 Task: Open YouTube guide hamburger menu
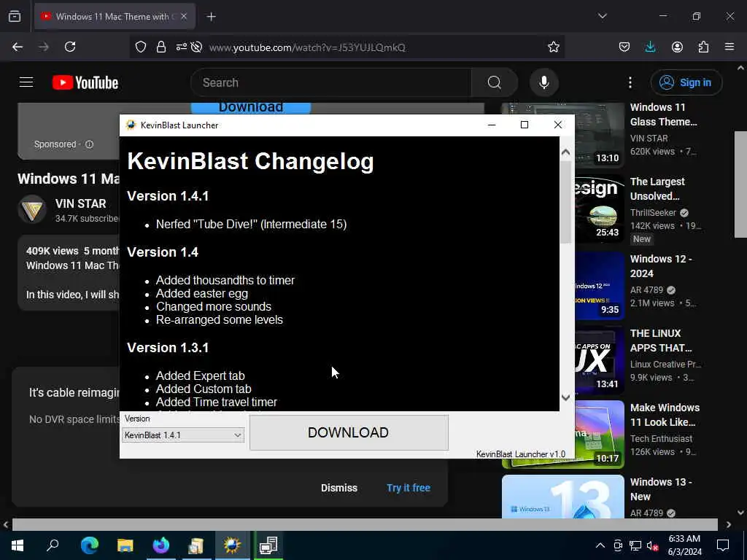(x=26, y=82)
